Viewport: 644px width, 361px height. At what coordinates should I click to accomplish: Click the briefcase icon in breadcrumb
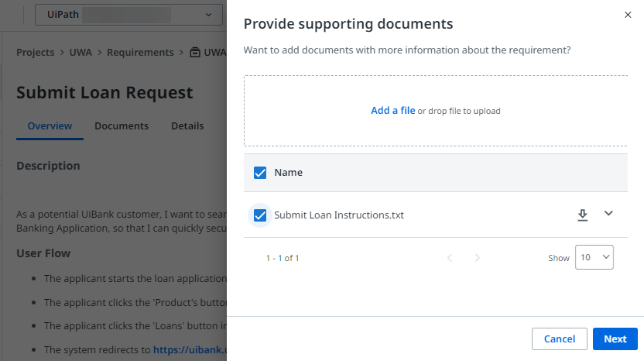[195, 53]
